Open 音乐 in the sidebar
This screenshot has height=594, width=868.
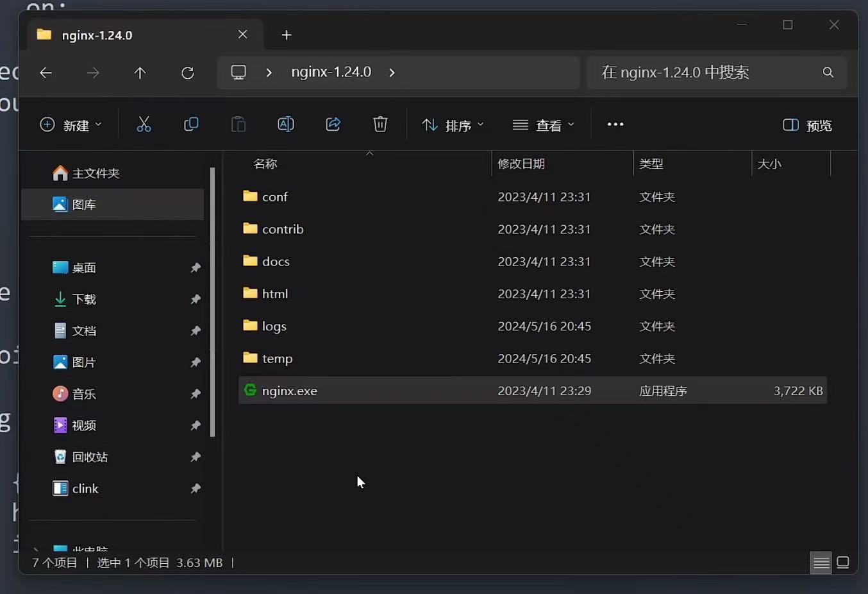113,394
